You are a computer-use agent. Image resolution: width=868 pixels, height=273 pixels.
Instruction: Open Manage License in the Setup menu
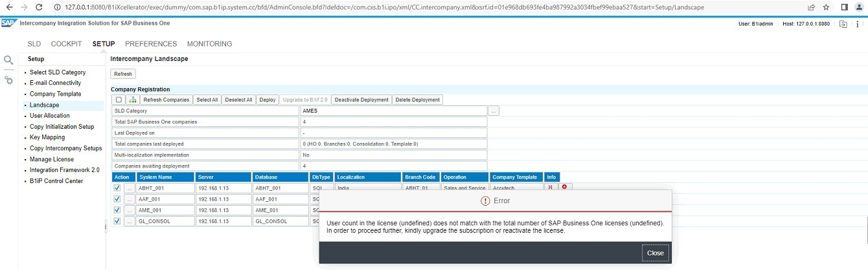coord(52,159)
